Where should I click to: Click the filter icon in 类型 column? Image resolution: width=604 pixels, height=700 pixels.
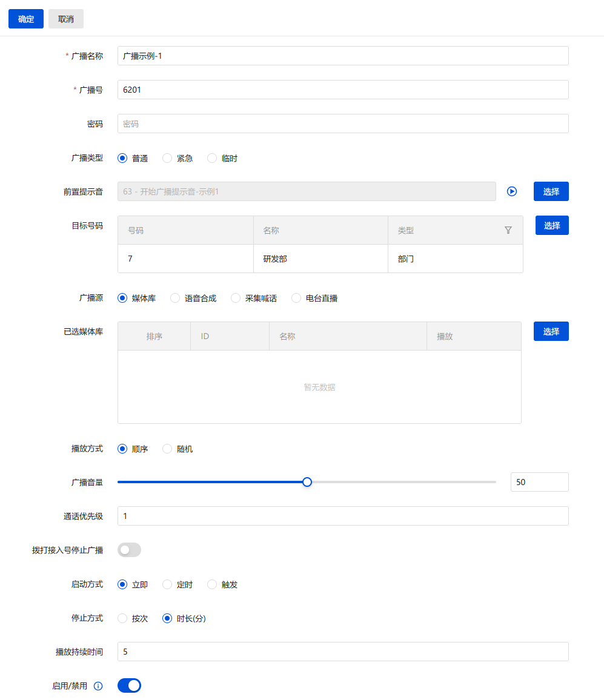pyautogui.click(x=508, y=230)
